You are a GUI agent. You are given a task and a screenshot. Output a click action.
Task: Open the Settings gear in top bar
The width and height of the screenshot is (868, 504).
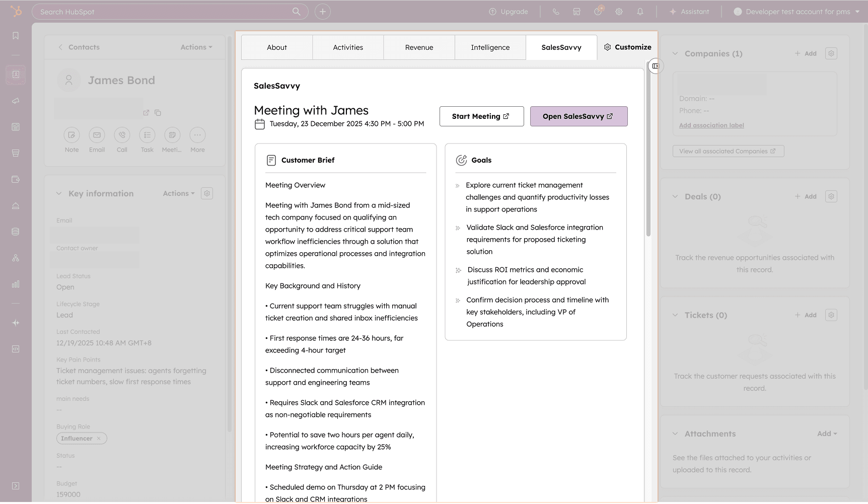(x=619, y=12)
